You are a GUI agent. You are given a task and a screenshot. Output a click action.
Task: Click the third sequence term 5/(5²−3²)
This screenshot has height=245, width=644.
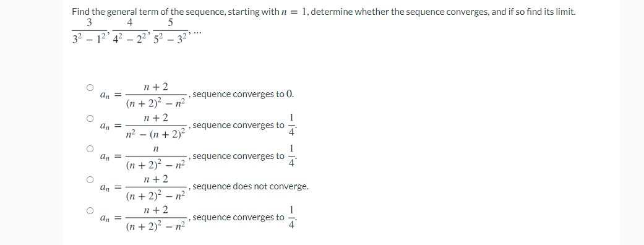tap(171, 31)
